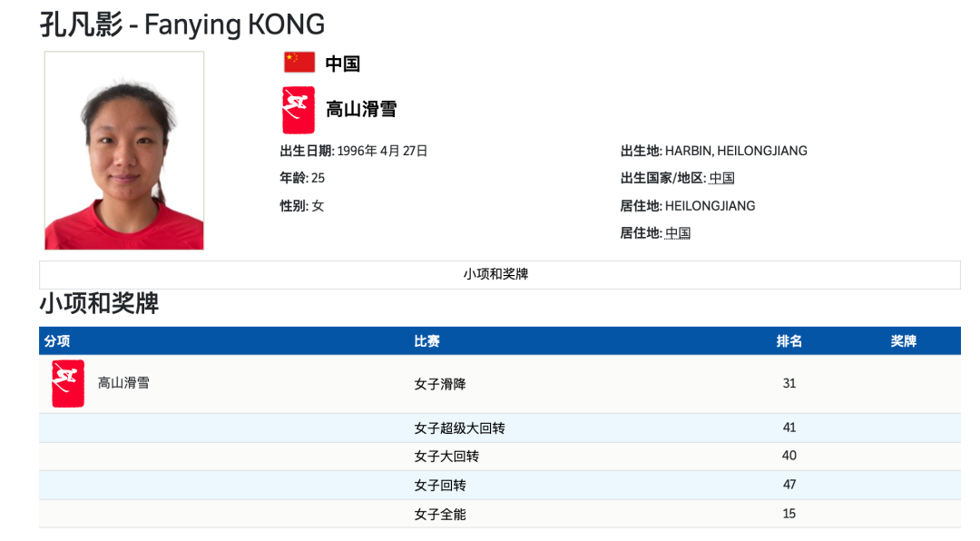Open the 女子回转 event entry
The image size is (980, 541).
(440, 485)
